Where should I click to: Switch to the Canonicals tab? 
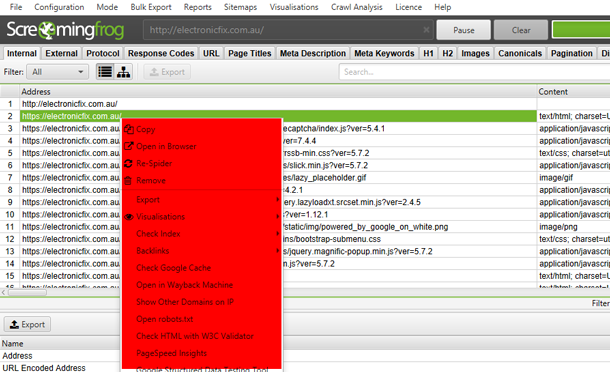[520, 53]
